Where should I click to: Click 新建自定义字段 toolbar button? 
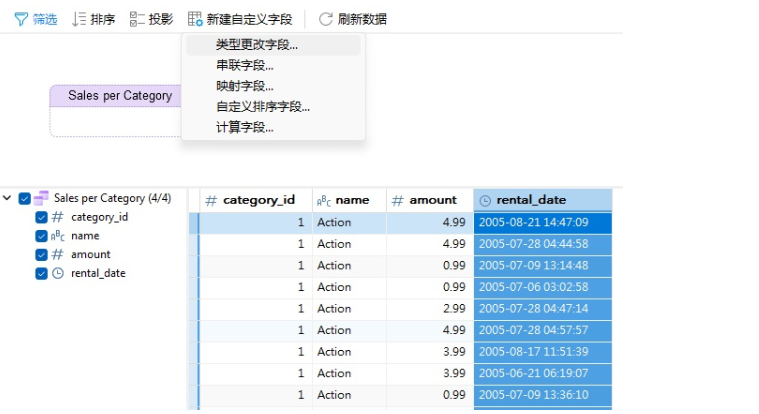coord(240,19)
